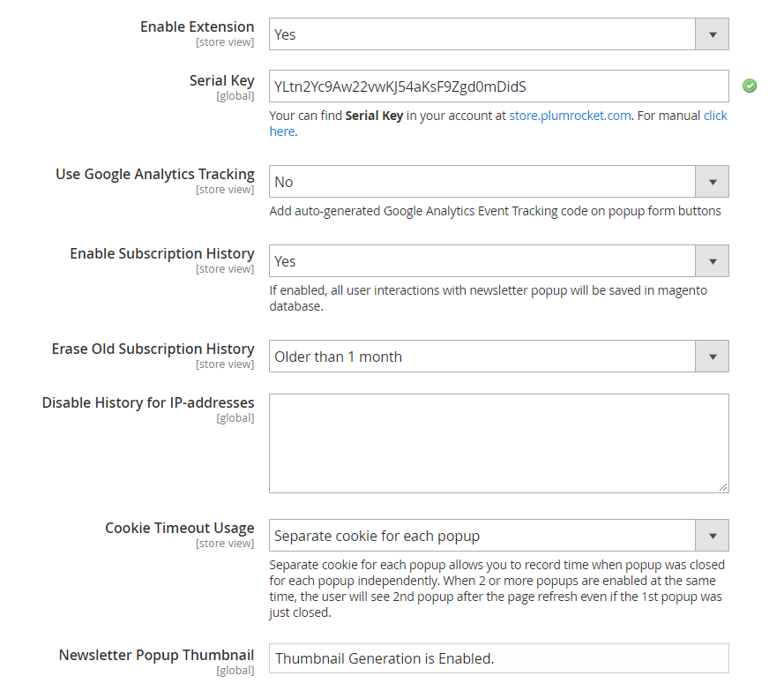Focus the Serial Key text field
The width and height of the screenshot is (784, 691).
coord(498,86)
